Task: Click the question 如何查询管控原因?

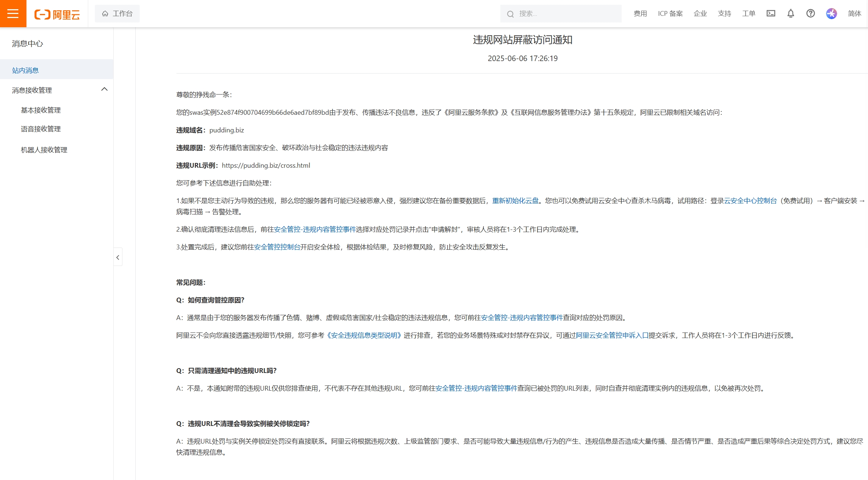Action: (216, 300)
